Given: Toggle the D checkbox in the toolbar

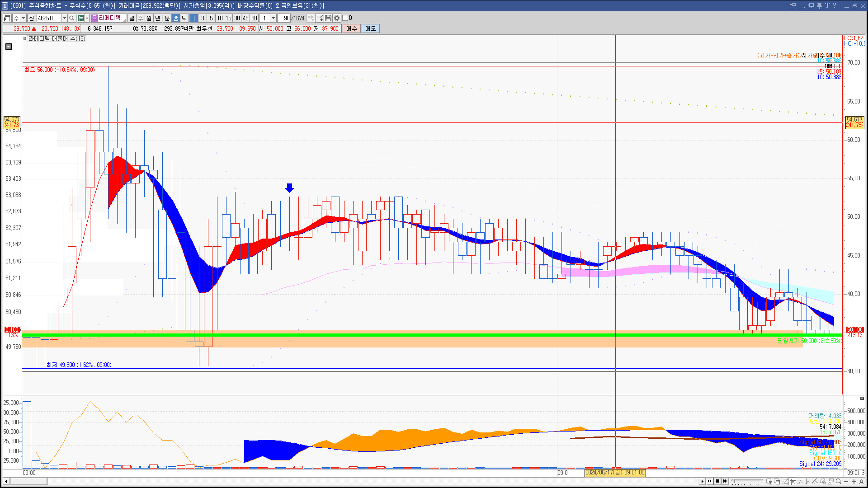Looking at the screenshot, I should [345, 18].
